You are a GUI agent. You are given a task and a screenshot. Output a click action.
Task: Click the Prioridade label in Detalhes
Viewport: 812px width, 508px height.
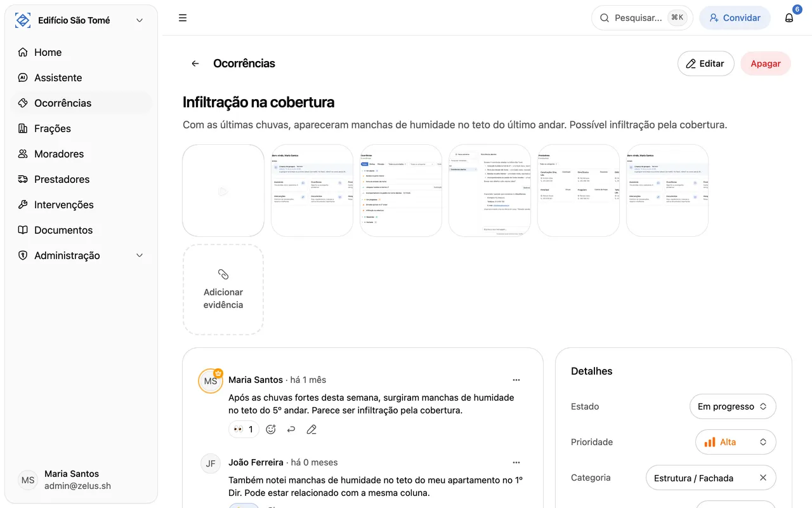pyautogui.click(x=592, y=442)
